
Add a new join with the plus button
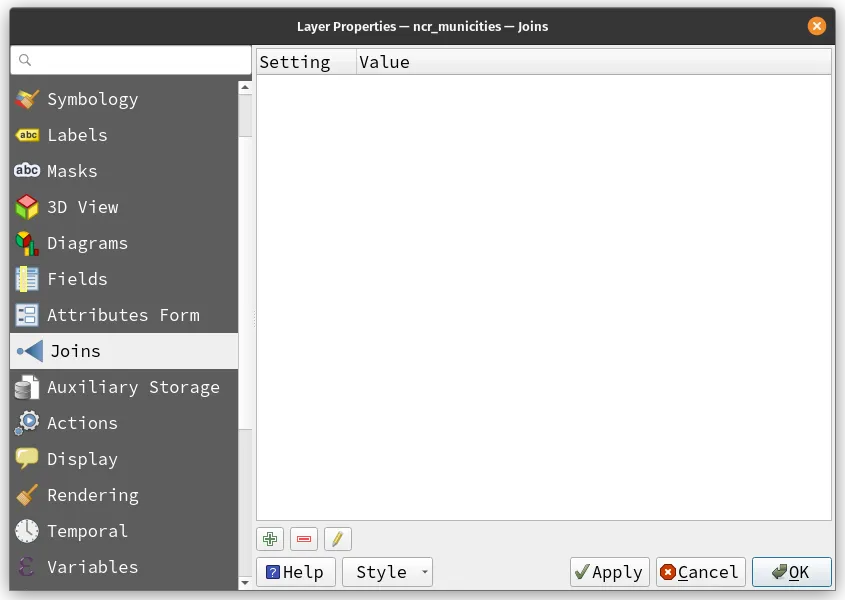[269, 538]
